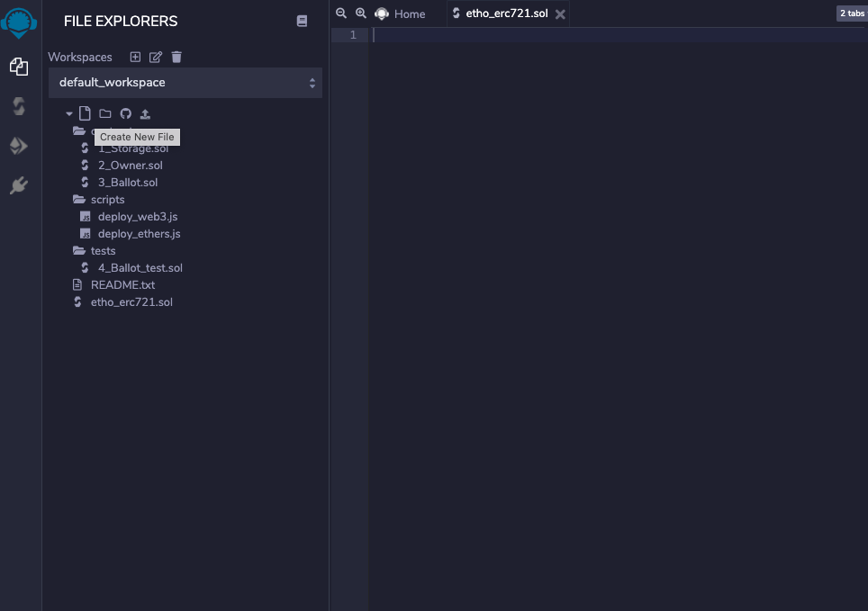Open 4_Ballot_test.sol file
868x611 pixels.
click(140, 268)
